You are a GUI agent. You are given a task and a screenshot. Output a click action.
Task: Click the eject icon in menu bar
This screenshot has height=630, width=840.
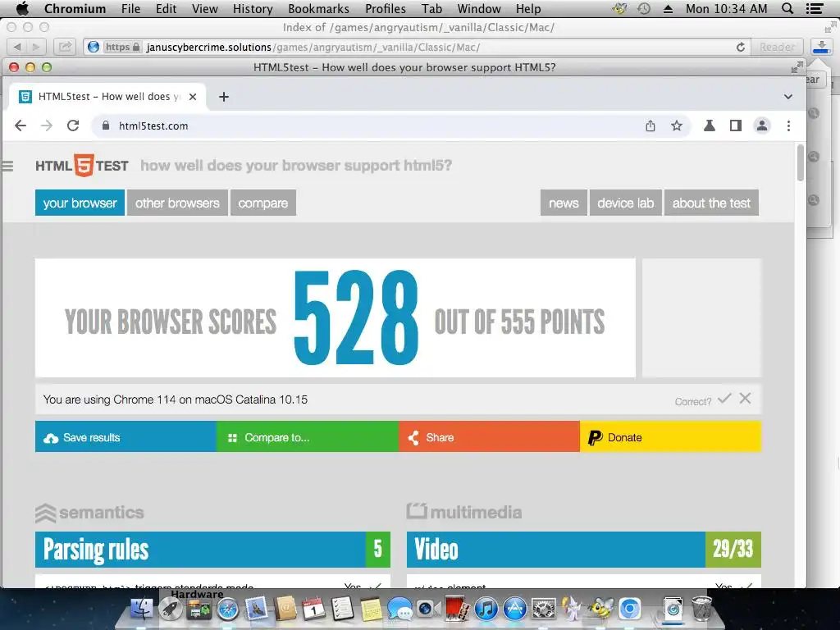point(668,8)
